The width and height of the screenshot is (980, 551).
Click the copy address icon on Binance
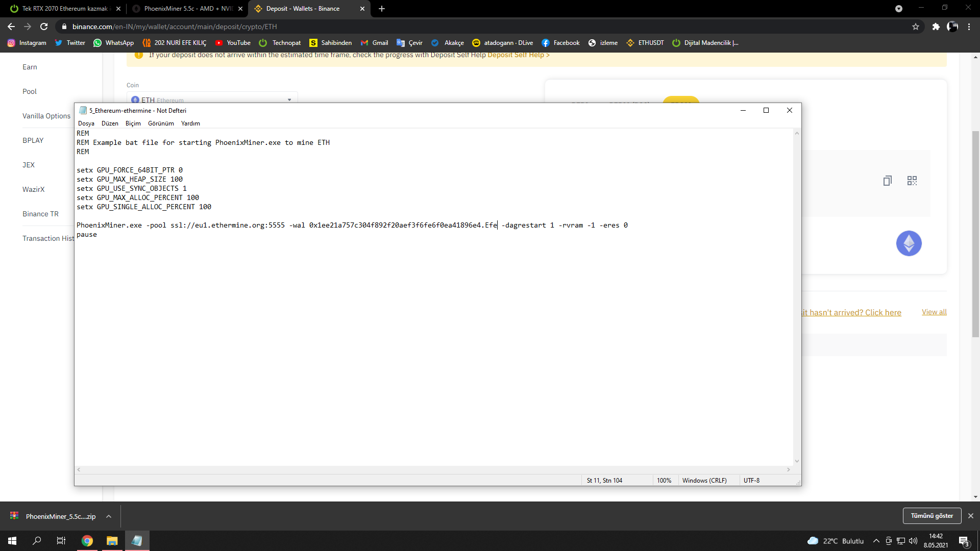point(887,181)
